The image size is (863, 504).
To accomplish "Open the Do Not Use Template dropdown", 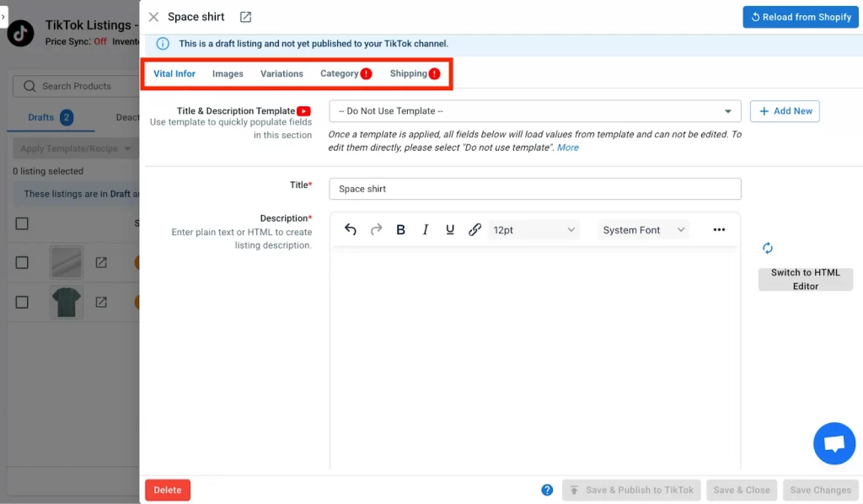I will coord(535,110).
